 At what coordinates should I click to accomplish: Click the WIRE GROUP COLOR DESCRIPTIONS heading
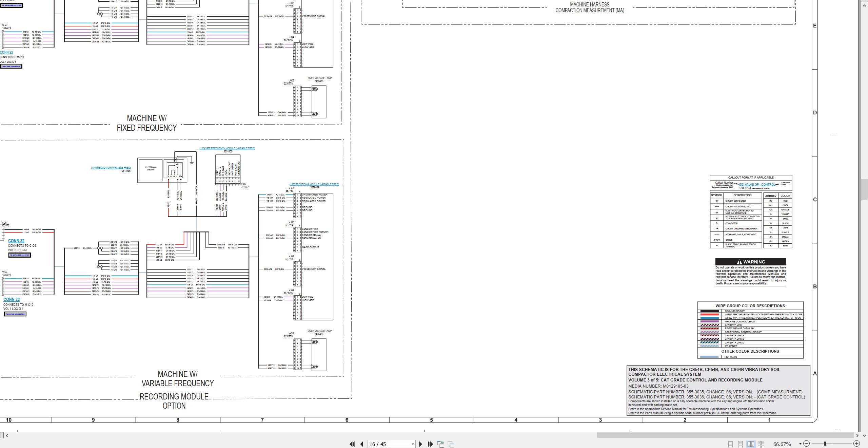click(750, 306)
